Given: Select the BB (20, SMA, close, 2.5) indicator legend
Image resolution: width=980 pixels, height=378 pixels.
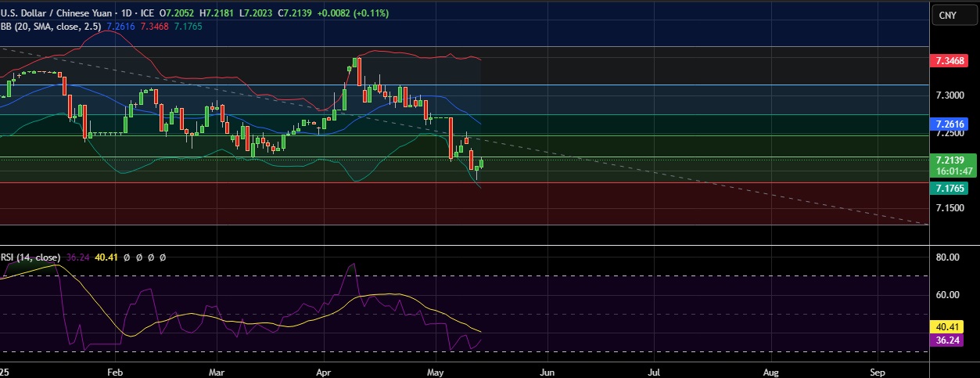Looking at the screenshot, I should pos(52,26).
